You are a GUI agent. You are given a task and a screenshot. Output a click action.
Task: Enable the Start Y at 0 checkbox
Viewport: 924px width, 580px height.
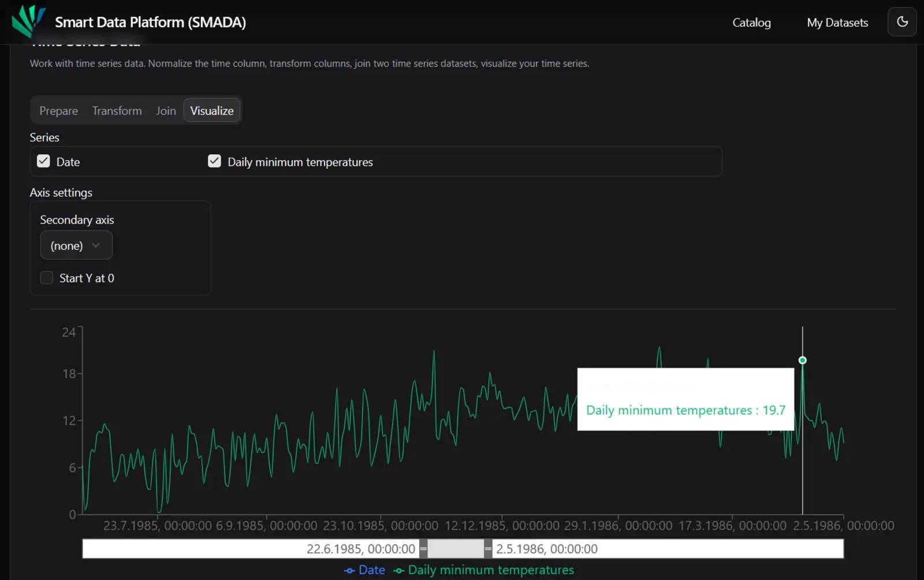(x=47, y=278)
